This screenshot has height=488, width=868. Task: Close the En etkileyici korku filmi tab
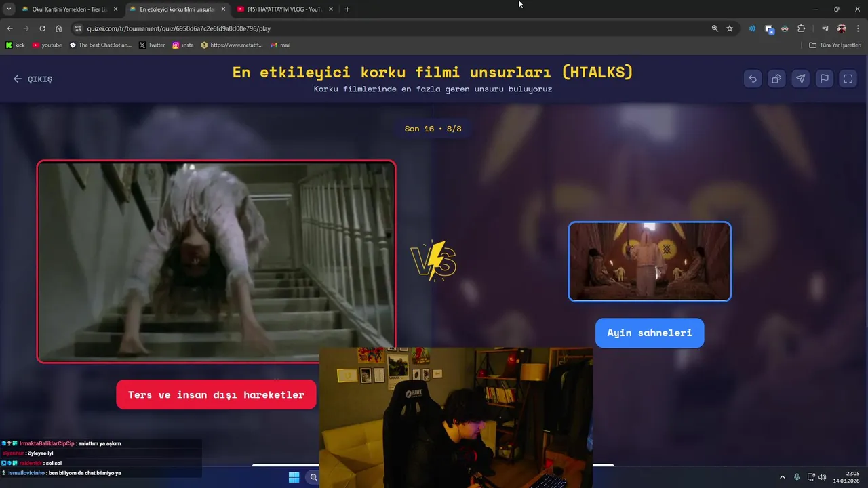point(223,9)
